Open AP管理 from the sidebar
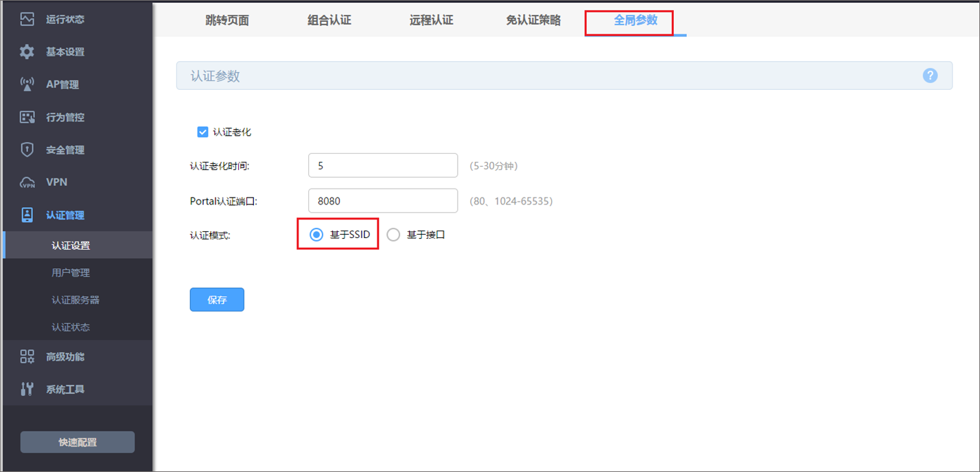The width and height of the screenshot is (980, 472). tap(26, 84)
